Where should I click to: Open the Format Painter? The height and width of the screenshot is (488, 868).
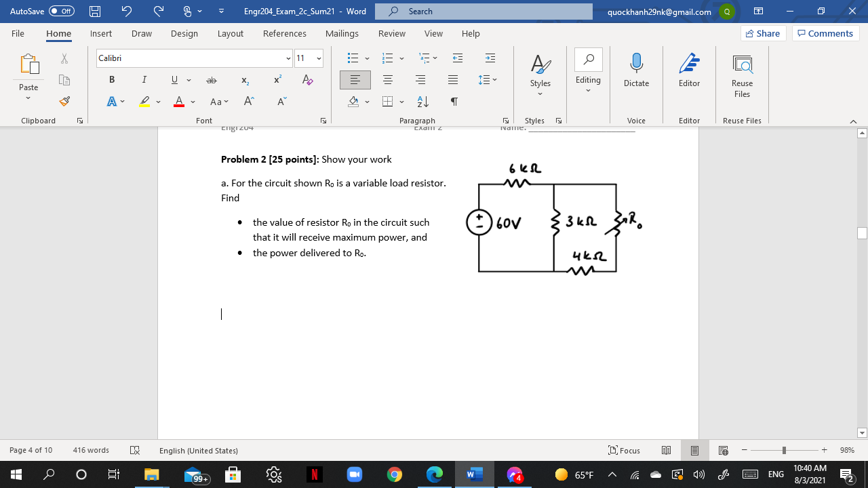point(64,101)
